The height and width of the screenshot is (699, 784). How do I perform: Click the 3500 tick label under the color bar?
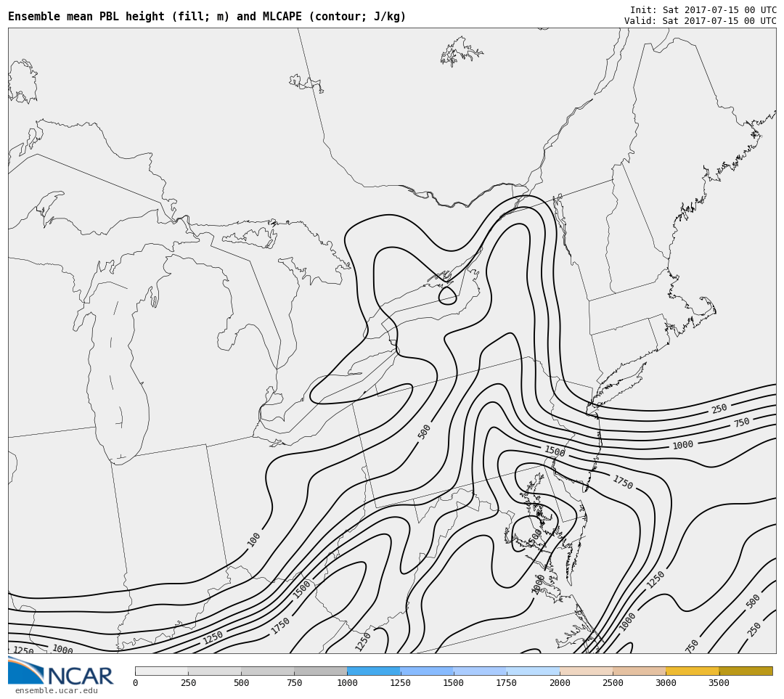(x=719, y=683)
